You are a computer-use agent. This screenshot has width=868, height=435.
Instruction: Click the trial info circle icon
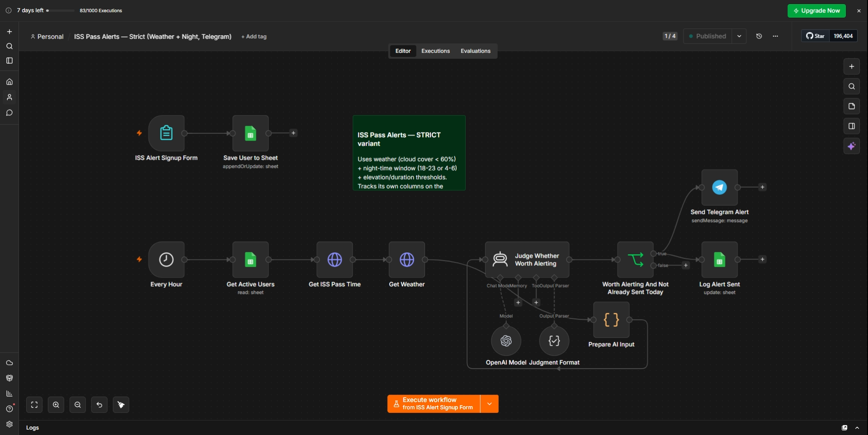(x=9, y=10)
